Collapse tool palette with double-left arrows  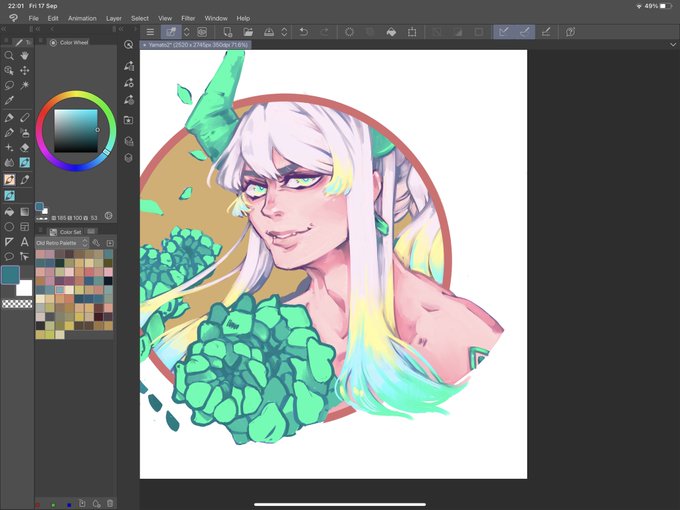pos(3,29)
